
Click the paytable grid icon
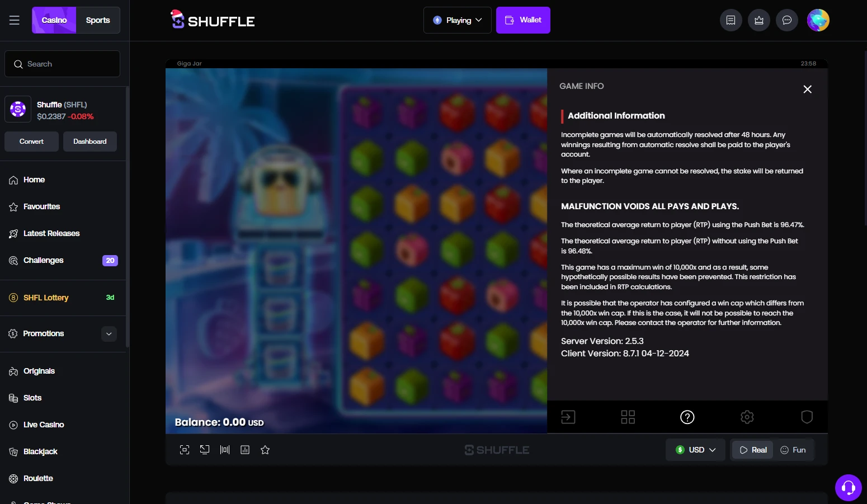point(628,417)
